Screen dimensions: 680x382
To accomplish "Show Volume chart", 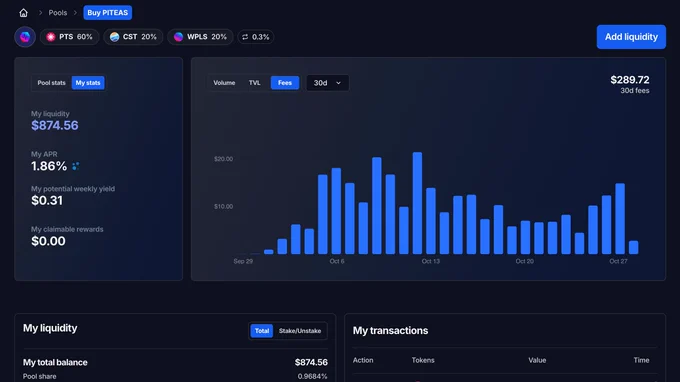I will tap(224, 83).
